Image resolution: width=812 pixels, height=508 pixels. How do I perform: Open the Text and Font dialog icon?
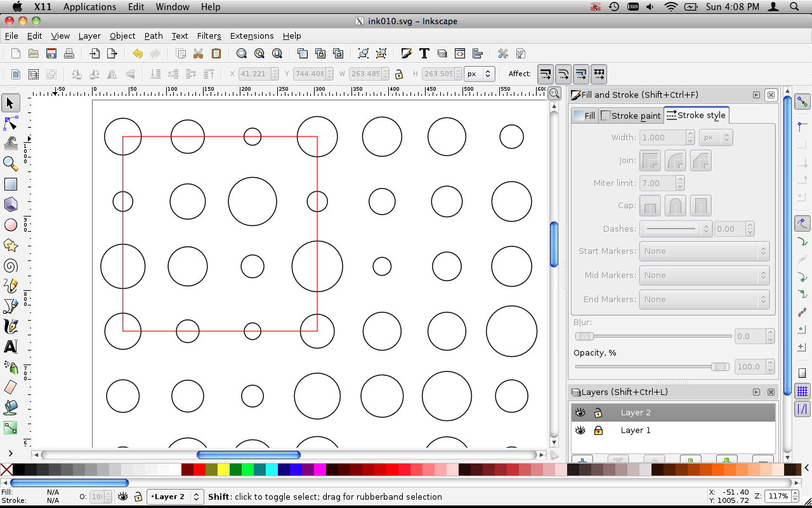pyautogui.click(x=424, y=53)
